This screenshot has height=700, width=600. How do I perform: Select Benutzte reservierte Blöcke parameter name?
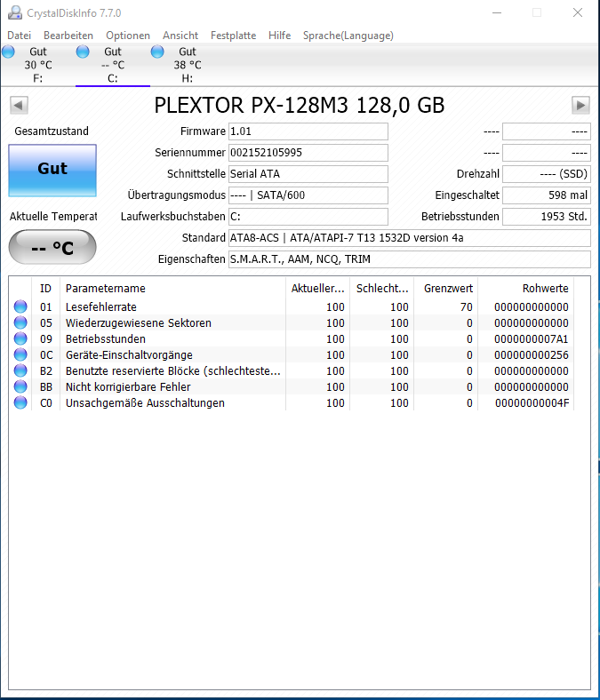pyautogui.click(x=173, y=371)
